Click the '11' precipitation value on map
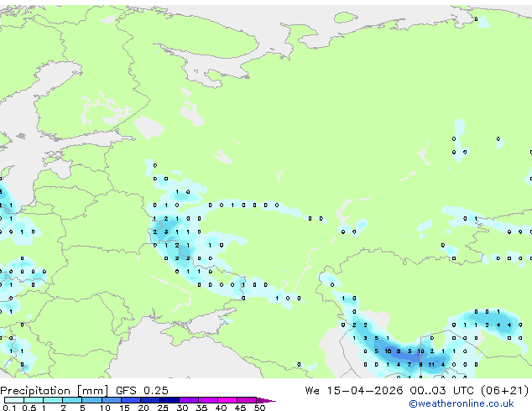Screen dimensions: 532x411 (x=431, y=365)
